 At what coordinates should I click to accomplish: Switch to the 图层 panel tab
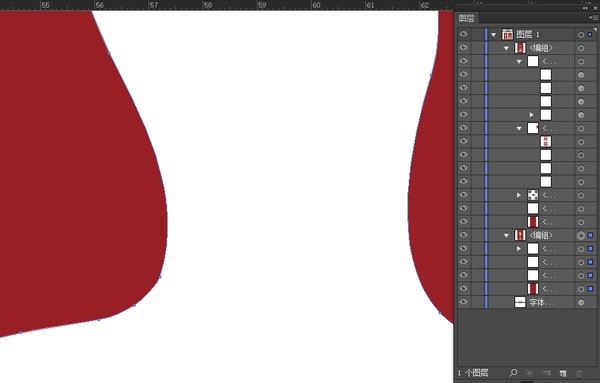click(466, 18)
